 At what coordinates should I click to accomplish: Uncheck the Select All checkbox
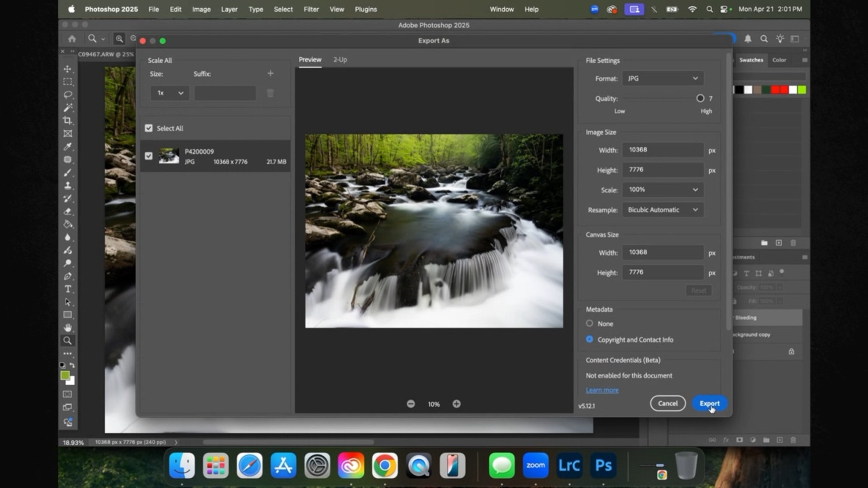[149, 128]
